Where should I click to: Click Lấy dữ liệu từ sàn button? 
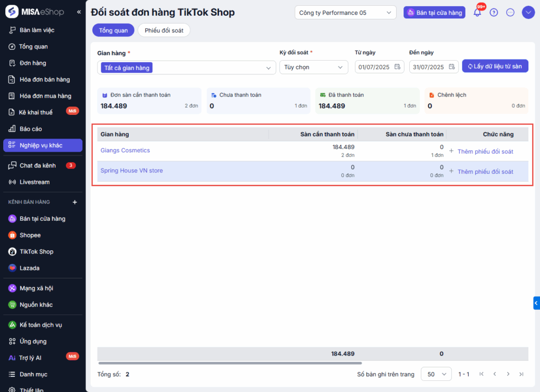click(495, 66)
